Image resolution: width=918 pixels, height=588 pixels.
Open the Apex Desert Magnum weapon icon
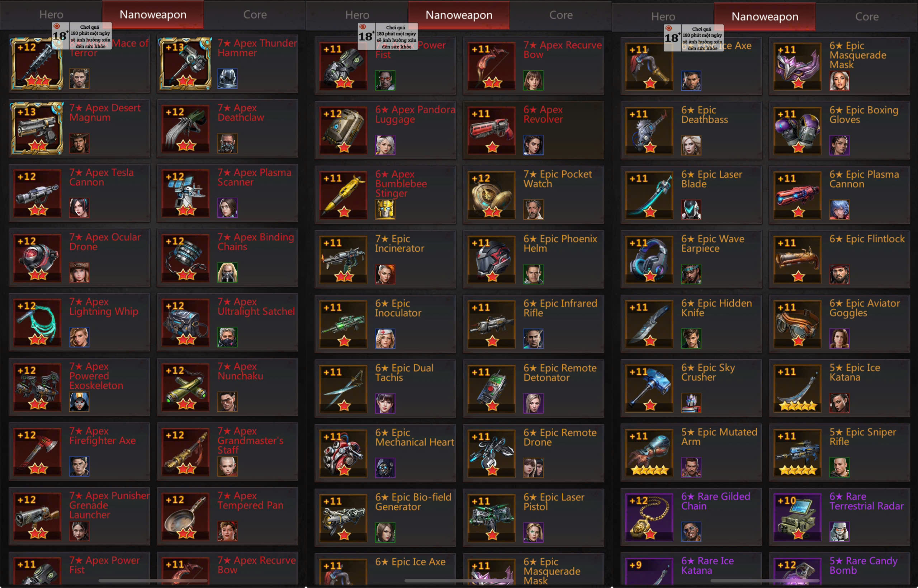click(x=37, y=128)
